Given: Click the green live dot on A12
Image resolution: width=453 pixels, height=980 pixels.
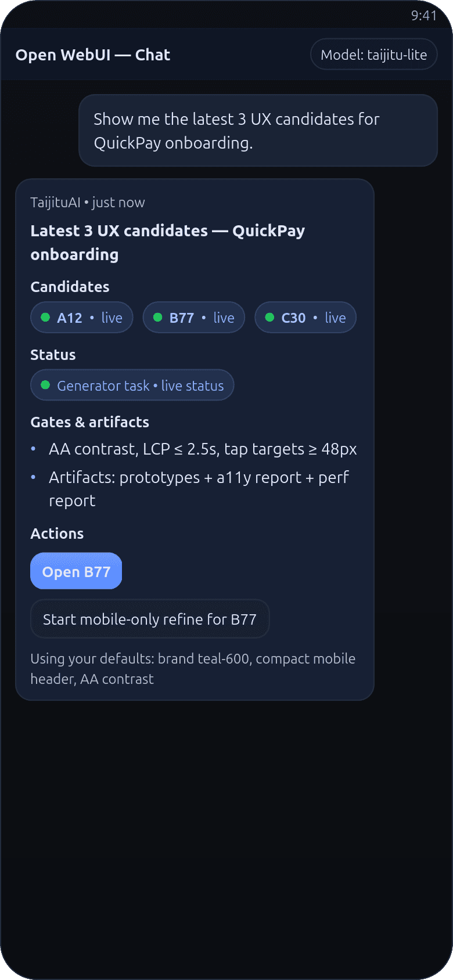Looking at the screenshot, I should coord(45,318).
